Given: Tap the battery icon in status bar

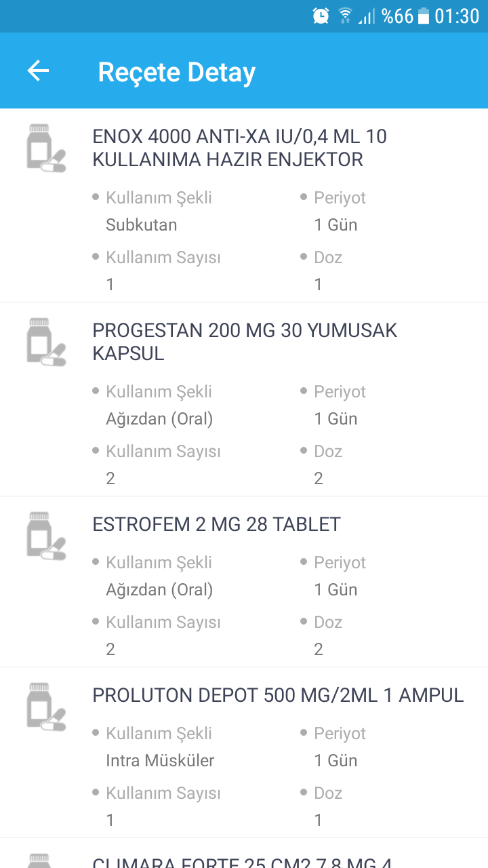Looking at the screenshot, I should point(424,16).
